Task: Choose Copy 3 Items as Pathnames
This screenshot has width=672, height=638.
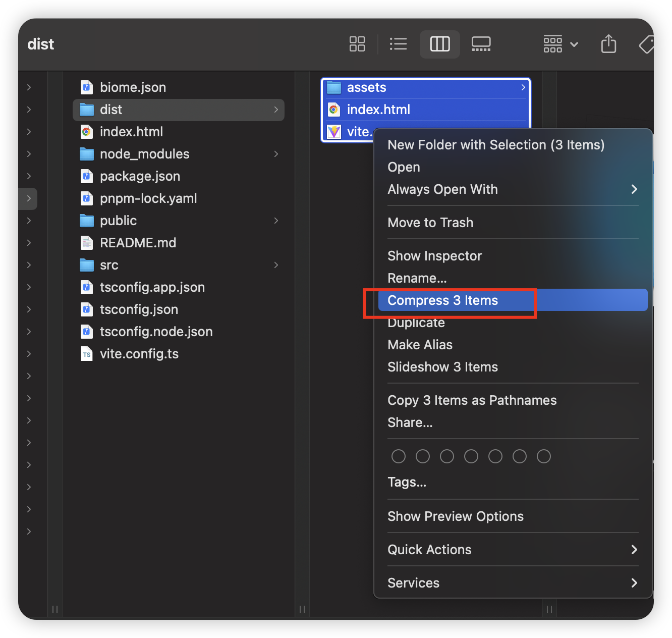Action: [472, 400]
